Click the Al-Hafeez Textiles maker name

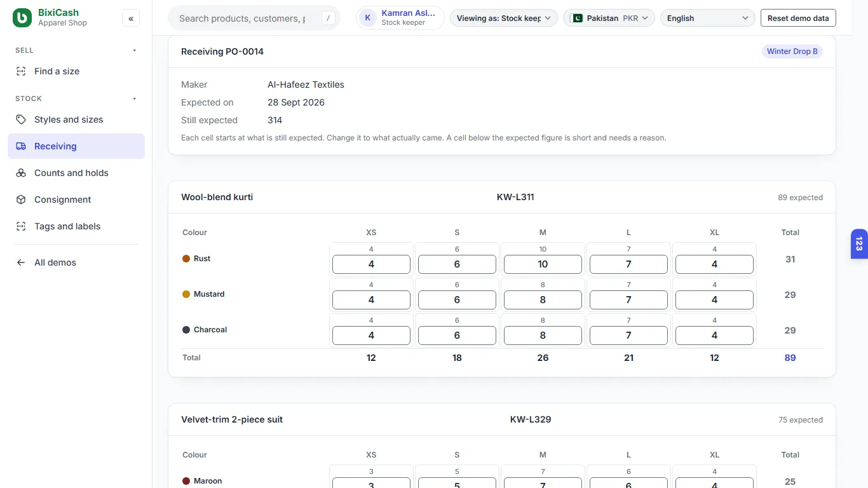tap(306, 85)
